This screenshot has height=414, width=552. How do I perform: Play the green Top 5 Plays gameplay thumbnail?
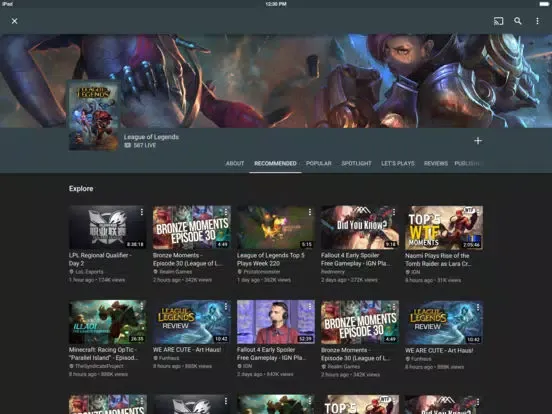(x=276, y=227)
